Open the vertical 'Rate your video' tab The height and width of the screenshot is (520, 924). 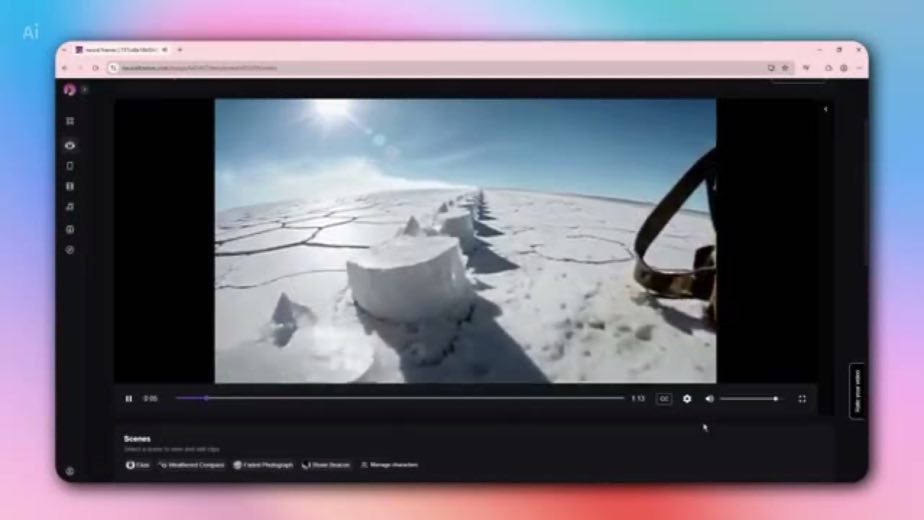[x=857, y=391]
